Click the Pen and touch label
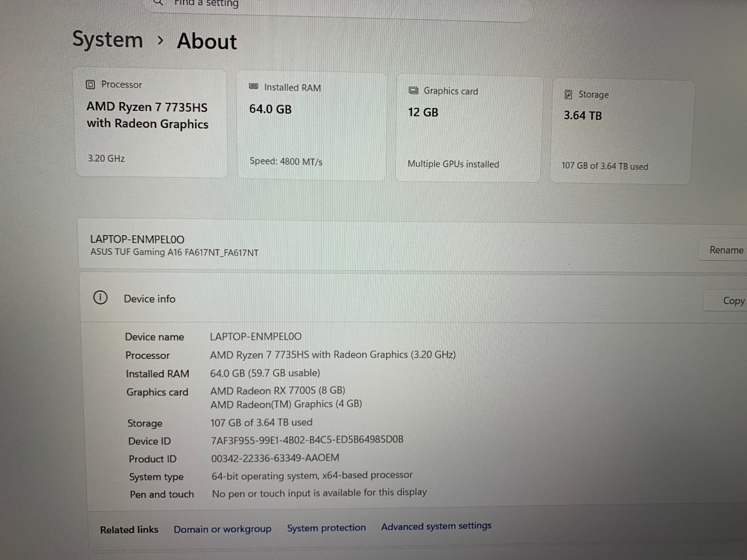 162,494
